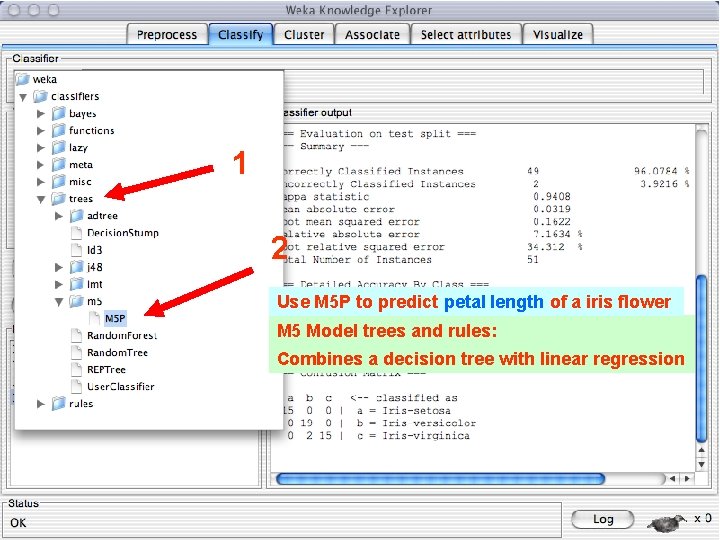Expand the lmt node
The height and width of the screenshot is (540, 720).
pyautogui.click(x=59, y=284)
